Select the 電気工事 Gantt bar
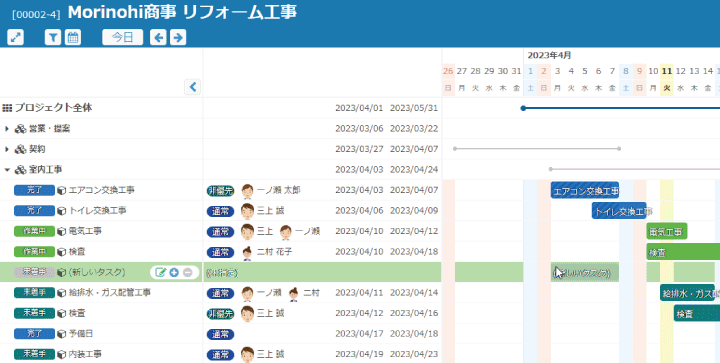 tap(667, 231)
